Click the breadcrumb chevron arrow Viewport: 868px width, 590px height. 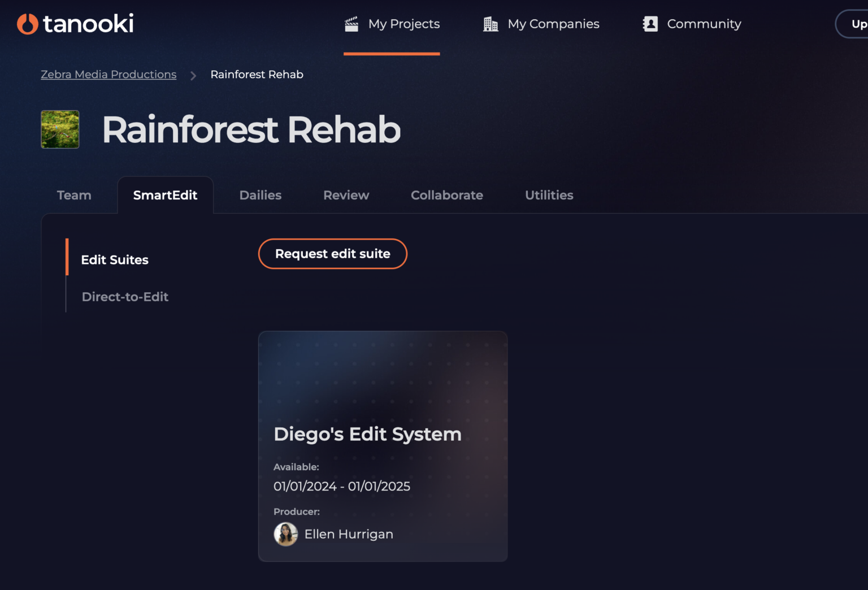(x=193, y=75)
